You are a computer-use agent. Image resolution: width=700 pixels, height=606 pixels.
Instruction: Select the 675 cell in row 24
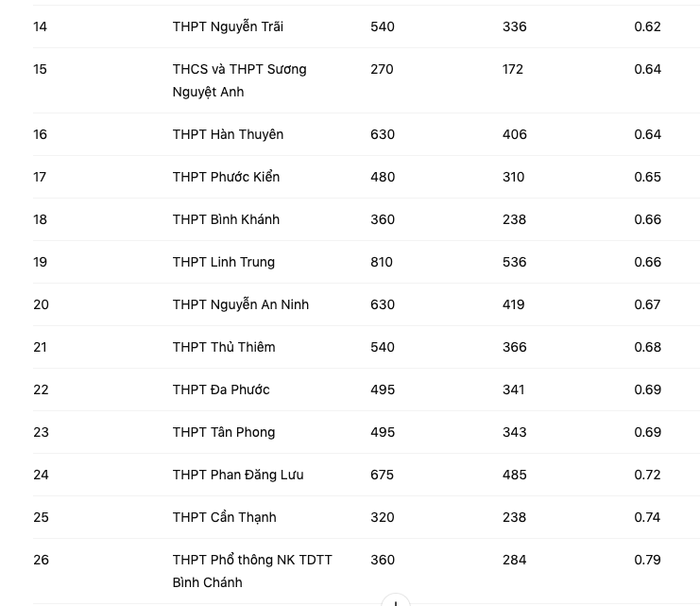pos(383,475)
